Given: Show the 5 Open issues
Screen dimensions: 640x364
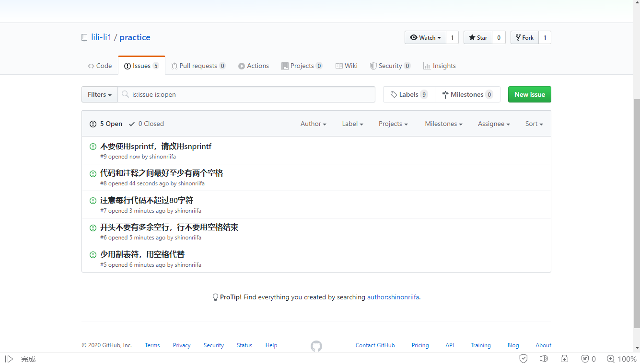Looking at the screenshot, I should (x=106, y=124).
